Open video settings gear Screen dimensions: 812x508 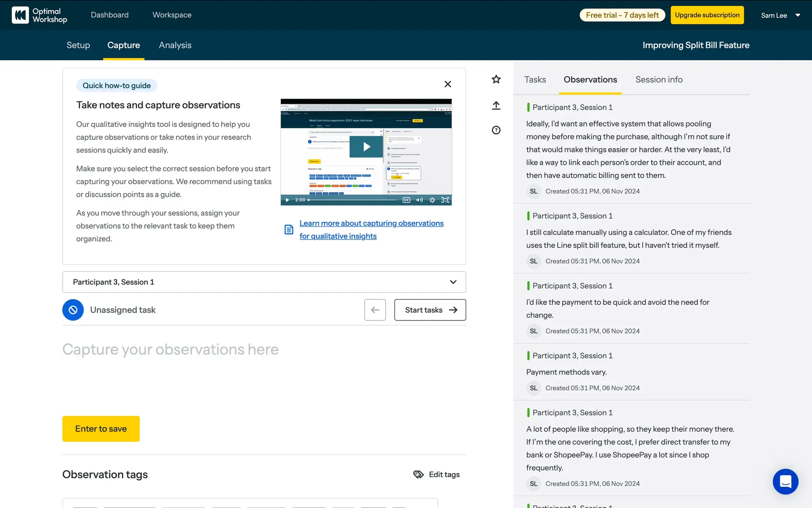[432, 200]
